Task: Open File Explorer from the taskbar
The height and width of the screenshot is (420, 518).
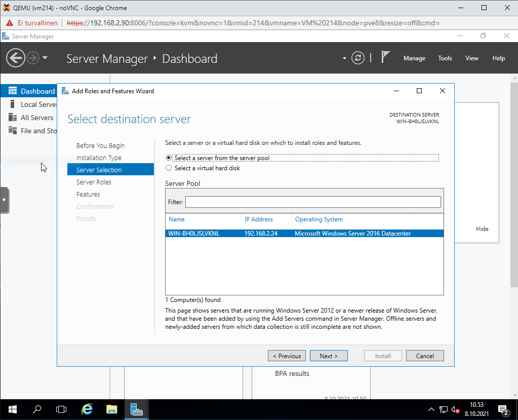Action: (x=112, y=410)
